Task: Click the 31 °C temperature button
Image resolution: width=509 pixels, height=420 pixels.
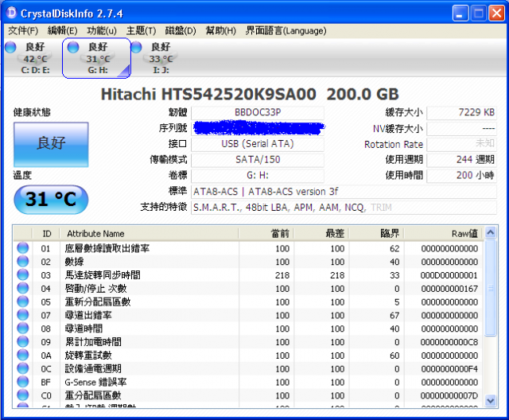Action: pos(51,200)
